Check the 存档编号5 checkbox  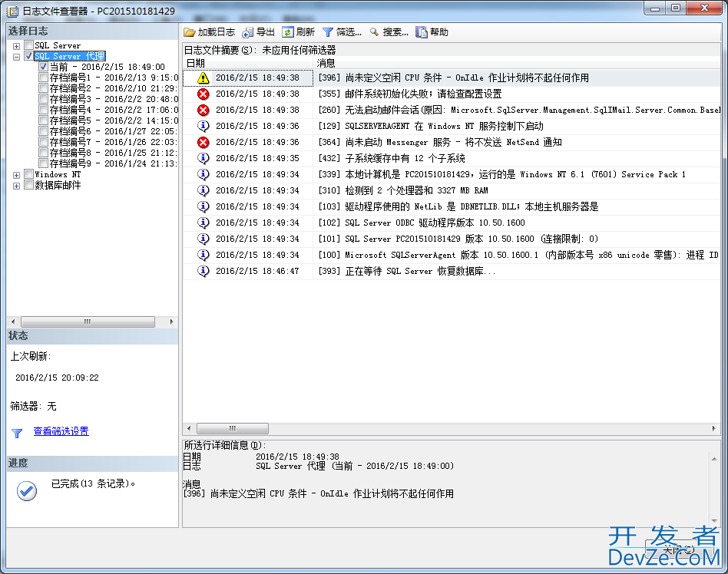pos(43,120)
